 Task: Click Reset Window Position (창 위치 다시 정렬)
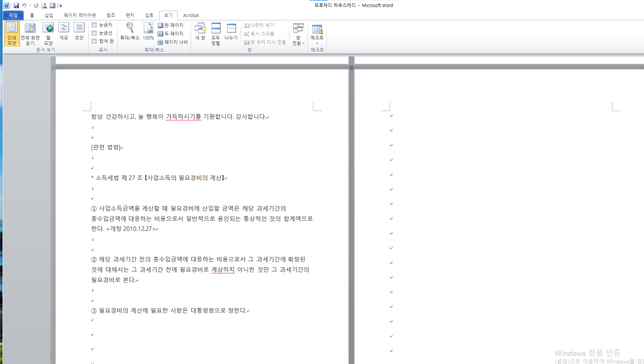(264, 42)
